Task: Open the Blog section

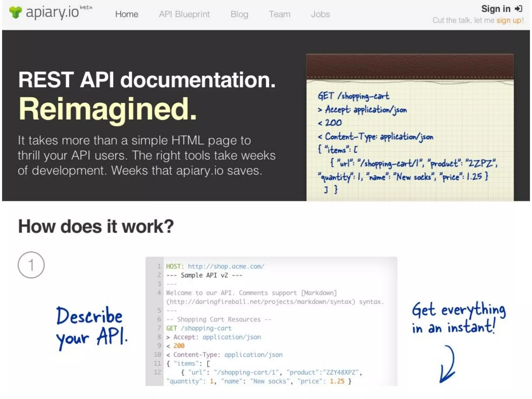Action: click(x=239, y=14)
